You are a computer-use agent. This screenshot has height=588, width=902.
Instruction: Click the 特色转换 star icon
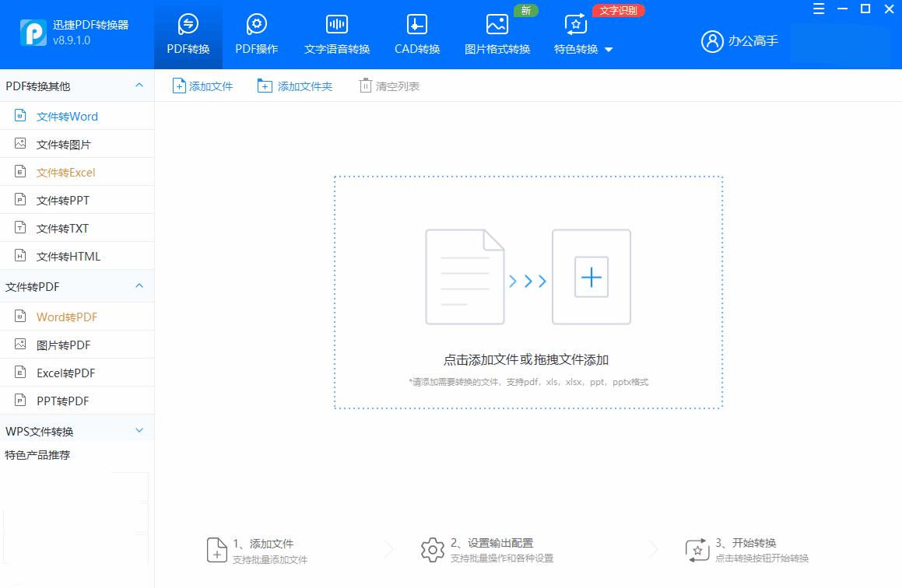coord(575,23)
